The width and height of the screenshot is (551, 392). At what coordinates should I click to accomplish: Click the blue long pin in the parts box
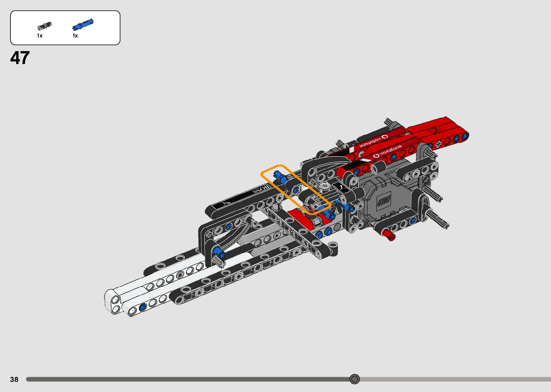82,24
